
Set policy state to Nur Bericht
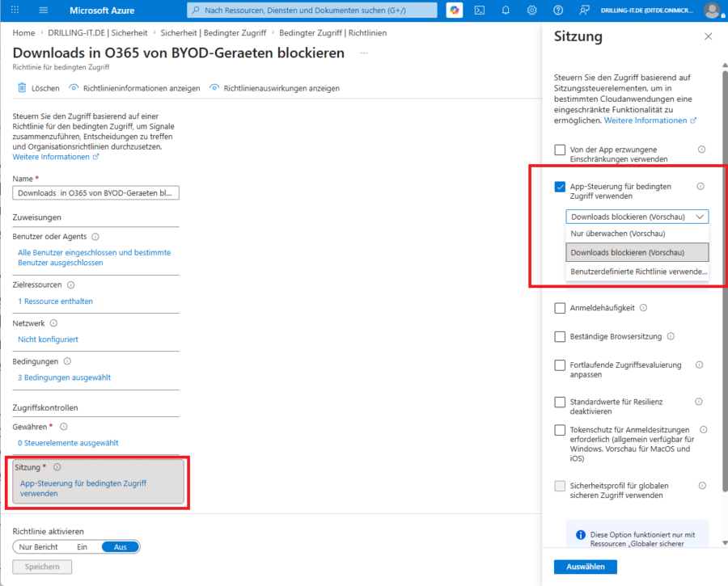[39, 547]
